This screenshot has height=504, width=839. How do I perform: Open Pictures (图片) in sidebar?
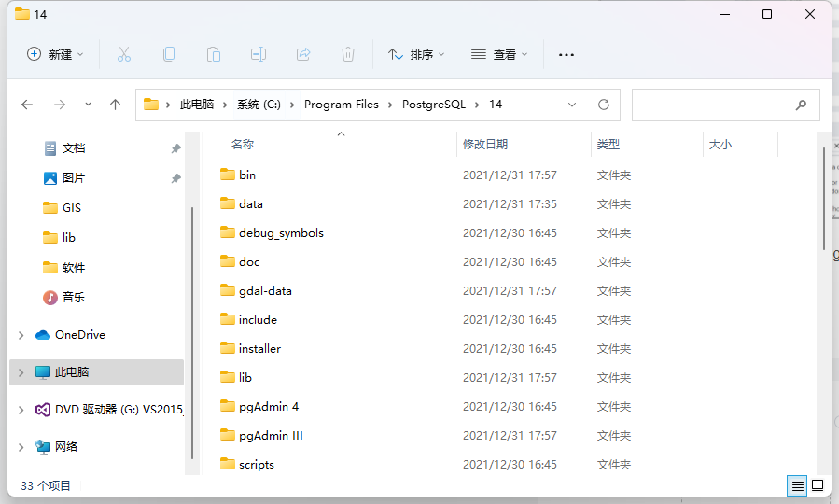(x=63, y=177)
